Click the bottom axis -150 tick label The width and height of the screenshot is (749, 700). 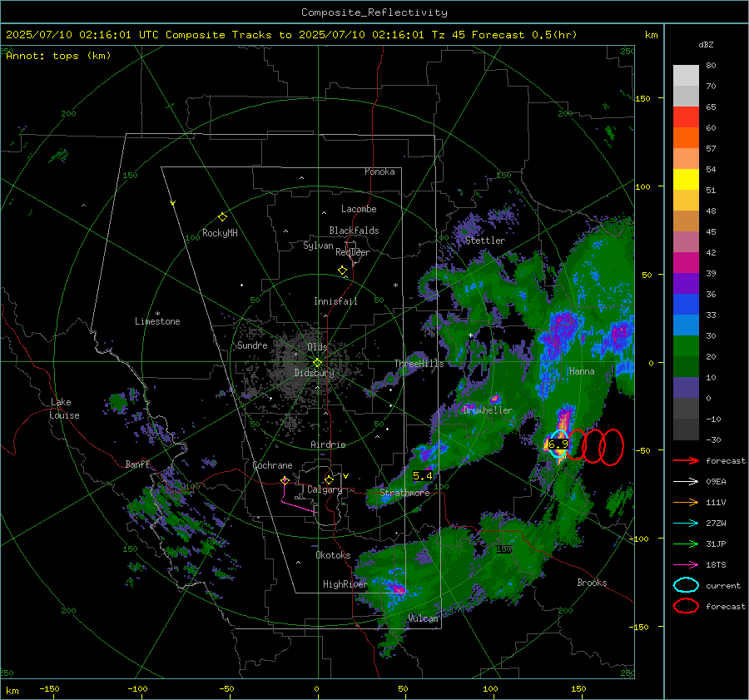coord(49,689)
